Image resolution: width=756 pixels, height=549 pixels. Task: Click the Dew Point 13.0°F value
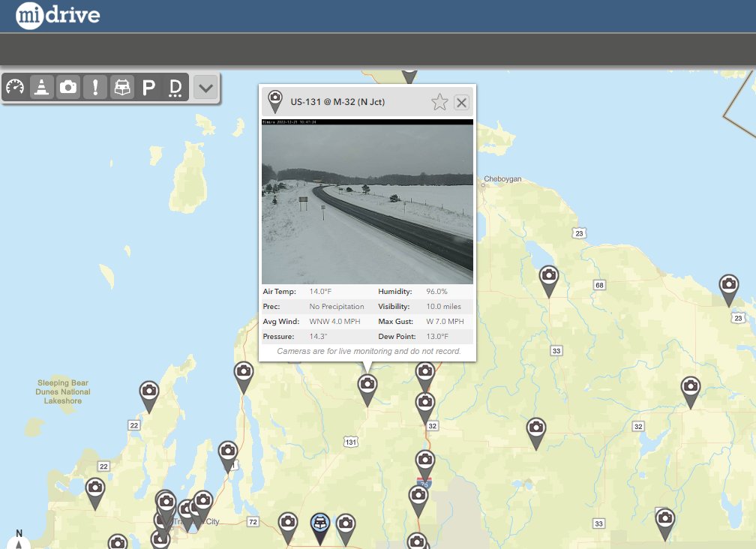(x=437, y=337)
